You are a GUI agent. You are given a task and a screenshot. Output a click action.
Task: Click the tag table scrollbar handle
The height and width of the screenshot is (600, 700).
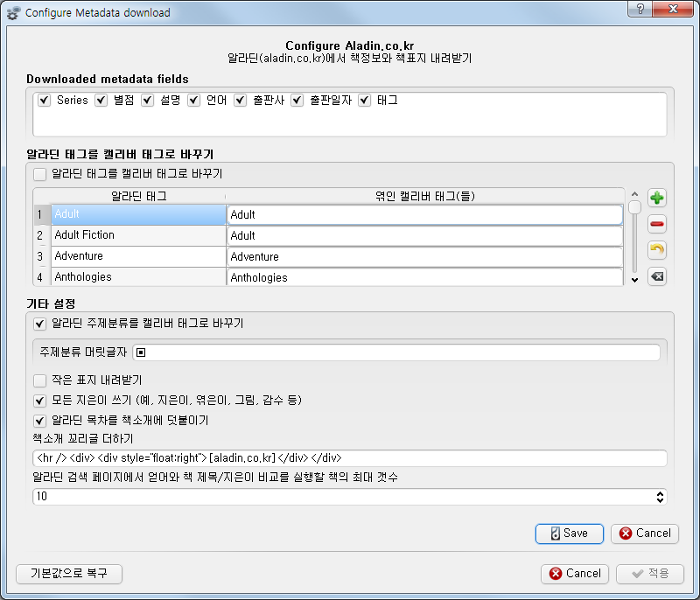click(x=634, y=207)
